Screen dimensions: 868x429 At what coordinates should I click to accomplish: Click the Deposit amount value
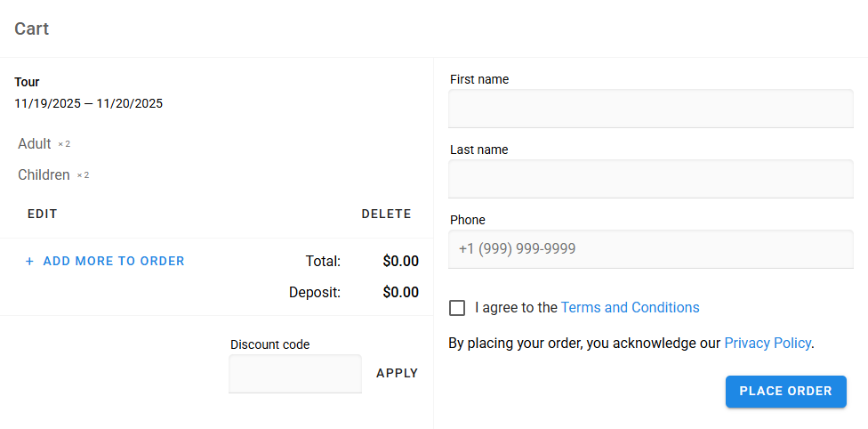pyautogui.click(x=400, y=292)
